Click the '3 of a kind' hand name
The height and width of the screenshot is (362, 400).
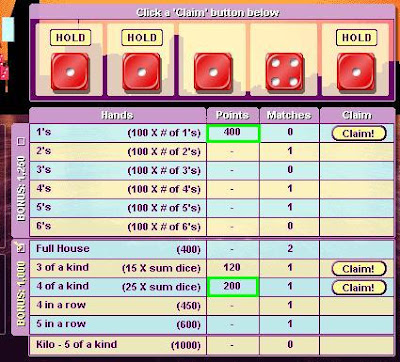tap(62, 267)
